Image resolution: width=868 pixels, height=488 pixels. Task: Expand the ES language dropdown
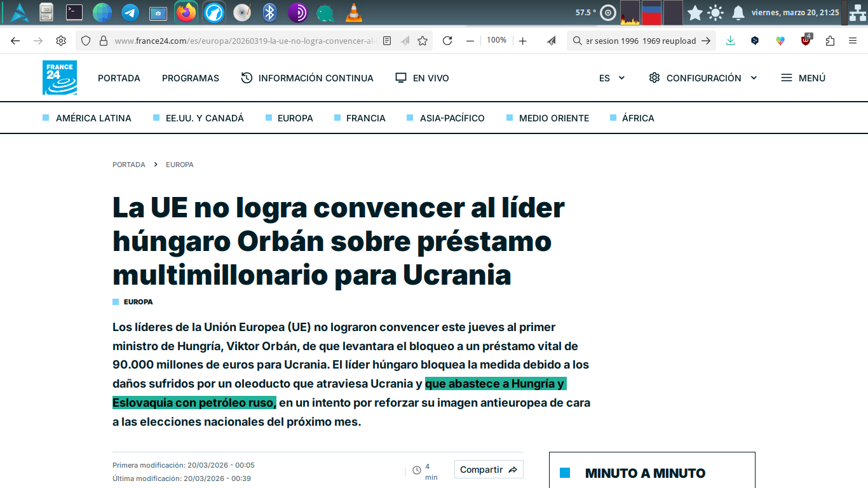pos(612,78)
